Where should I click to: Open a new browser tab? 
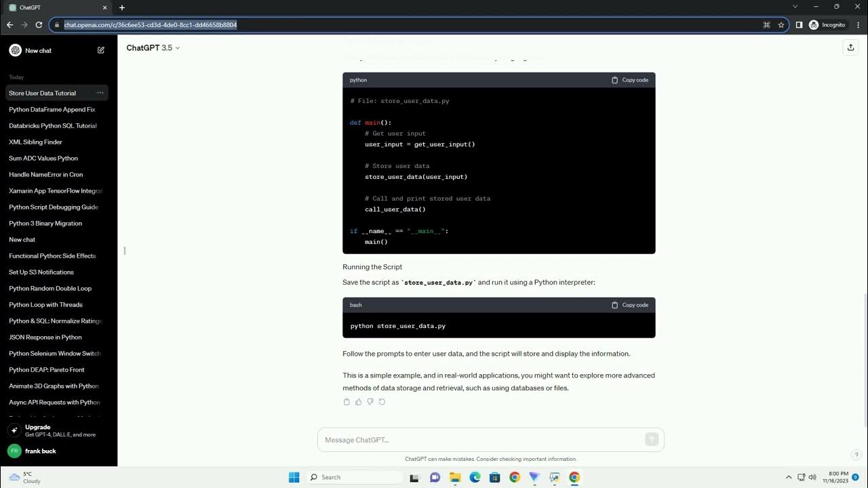(122, 7)
